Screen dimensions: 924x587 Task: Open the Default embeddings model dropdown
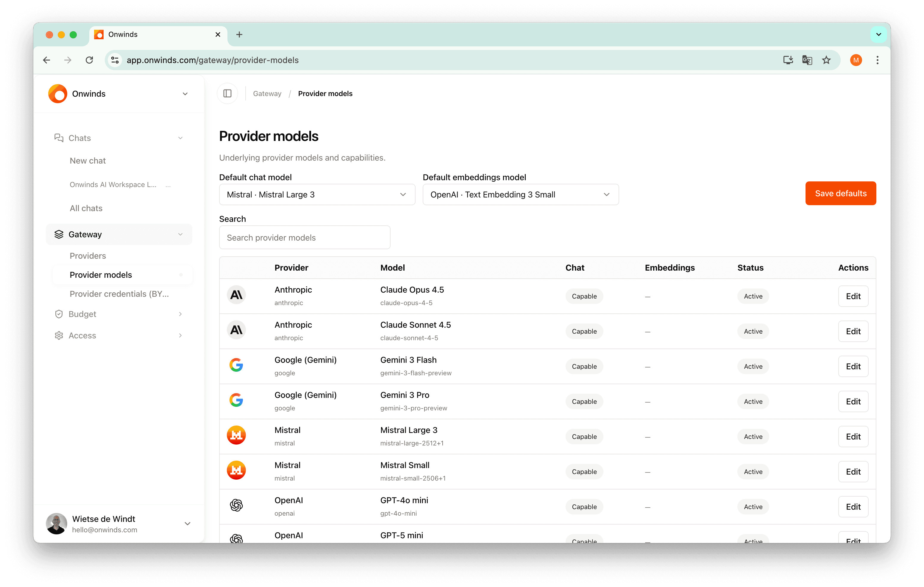520,195
